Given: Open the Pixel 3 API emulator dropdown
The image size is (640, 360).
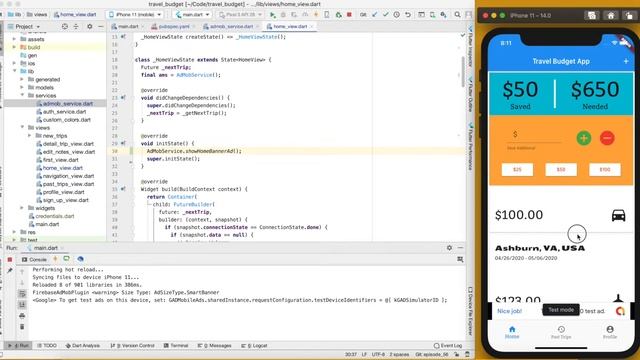Looking at the screenshot, I should pos(240,15).
